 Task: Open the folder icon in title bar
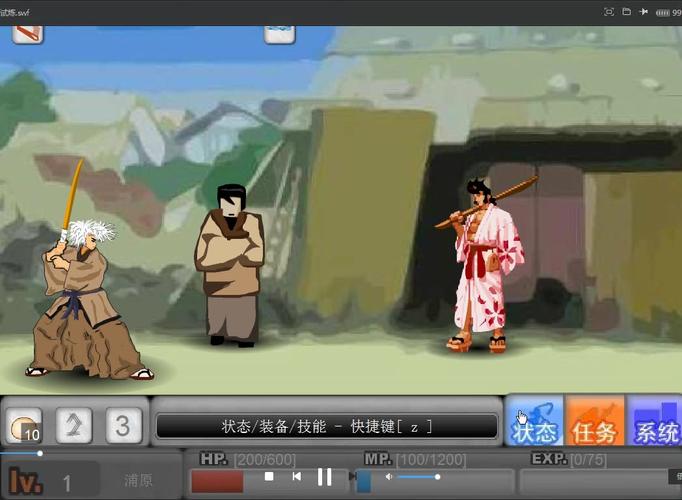point(626,12)
